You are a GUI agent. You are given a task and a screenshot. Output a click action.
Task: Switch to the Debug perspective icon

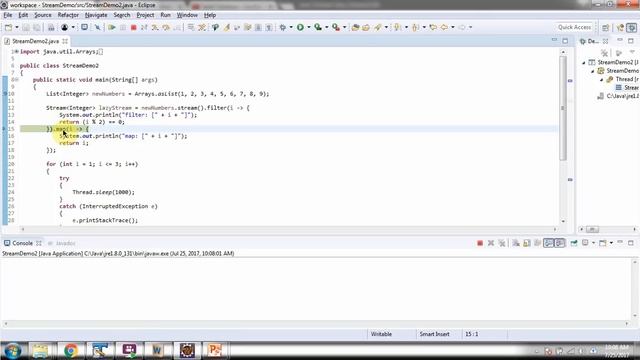[631, 27]
